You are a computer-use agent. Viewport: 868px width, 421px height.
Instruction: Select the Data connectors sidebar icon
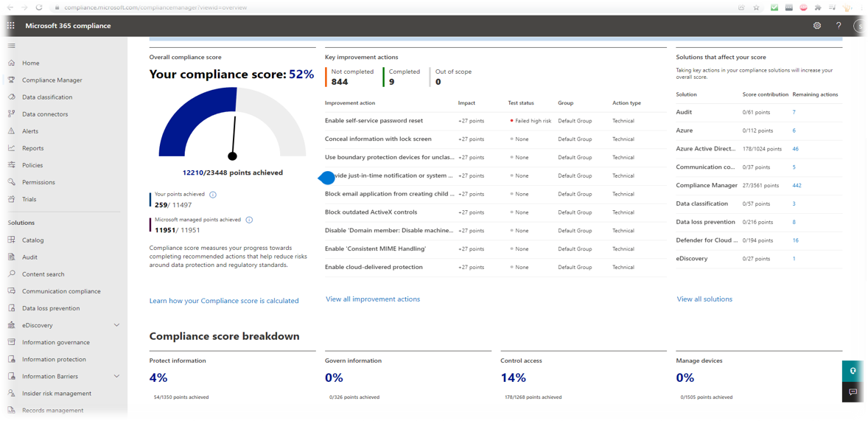coord(11,114)
